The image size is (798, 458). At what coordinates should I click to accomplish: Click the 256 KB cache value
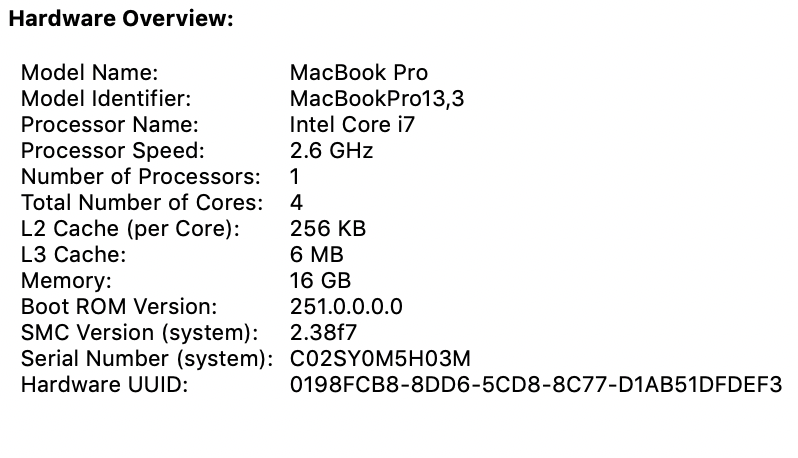point(327,229)
